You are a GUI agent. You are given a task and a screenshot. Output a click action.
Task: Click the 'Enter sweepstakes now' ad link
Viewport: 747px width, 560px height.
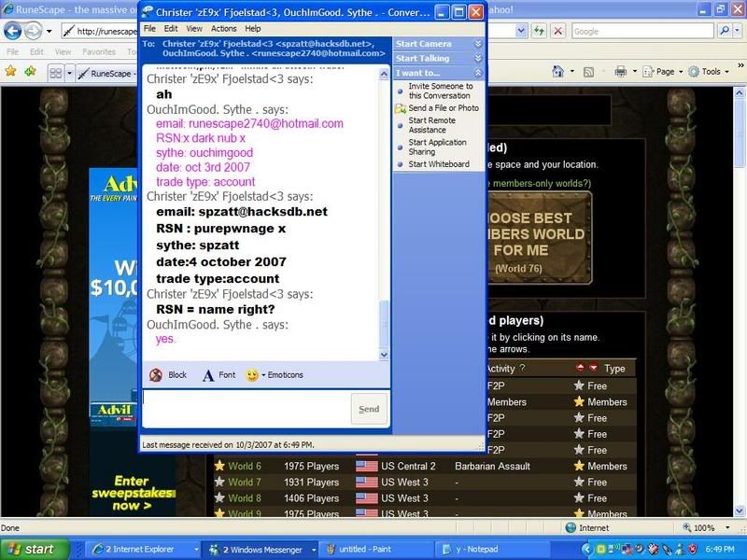tap(132, 494)
